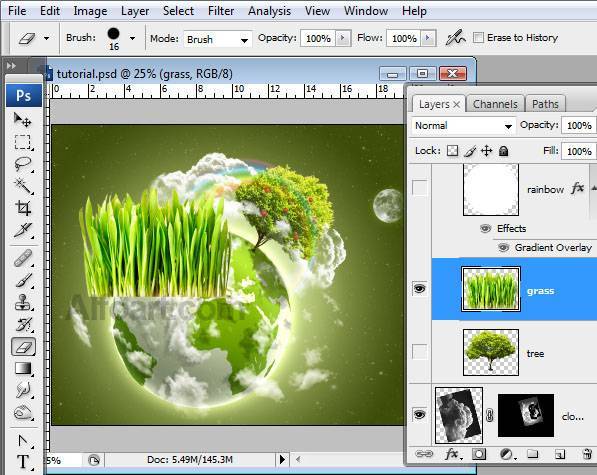Open the Edit menu
Image resolution: width=597 pixels, height=475 pixels.
click(50, 11)
